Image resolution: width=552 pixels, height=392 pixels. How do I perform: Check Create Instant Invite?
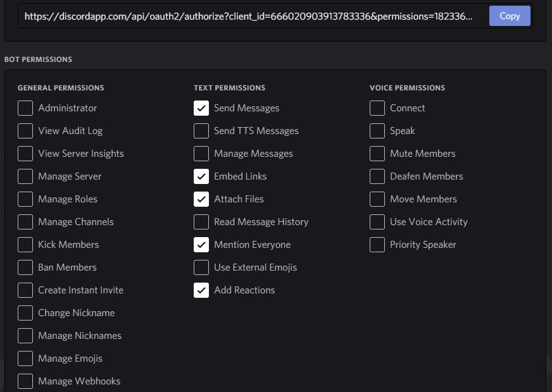(x=25, y=290)
